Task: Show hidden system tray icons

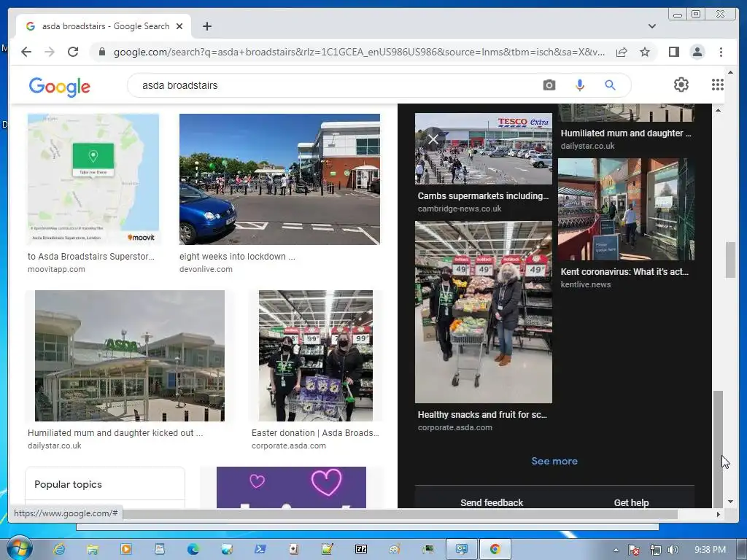Action: 616,550
